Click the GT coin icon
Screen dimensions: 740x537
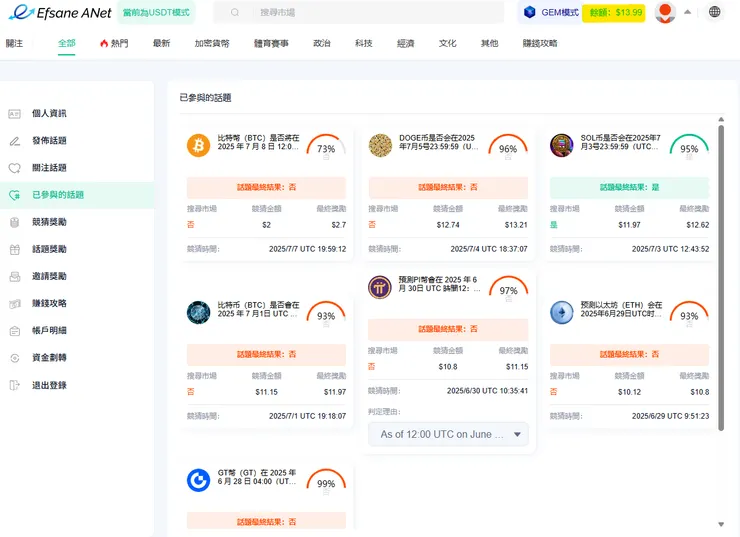click(199, 480)
